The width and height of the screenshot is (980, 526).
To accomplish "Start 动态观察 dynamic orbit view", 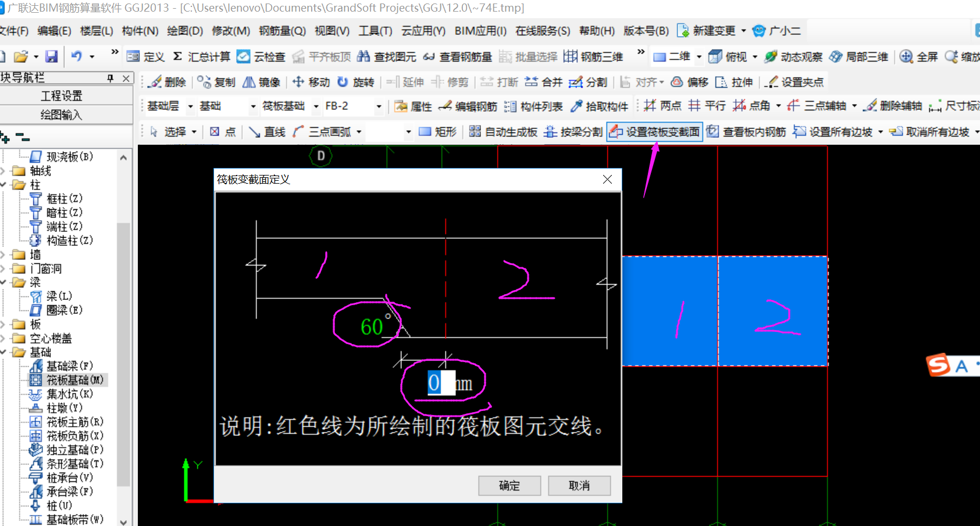I will point(793,56).
